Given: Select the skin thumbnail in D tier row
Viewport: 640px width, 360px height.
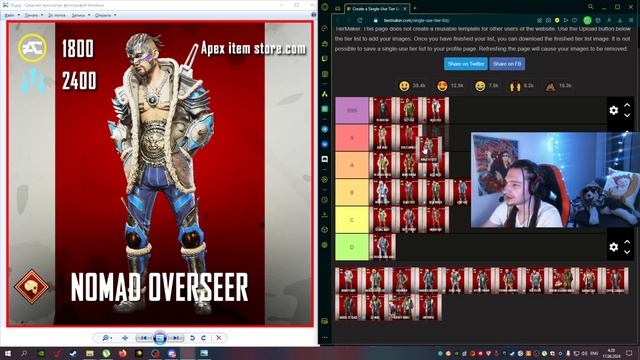Looking at the screenshot, I should (x=382, y=247).
